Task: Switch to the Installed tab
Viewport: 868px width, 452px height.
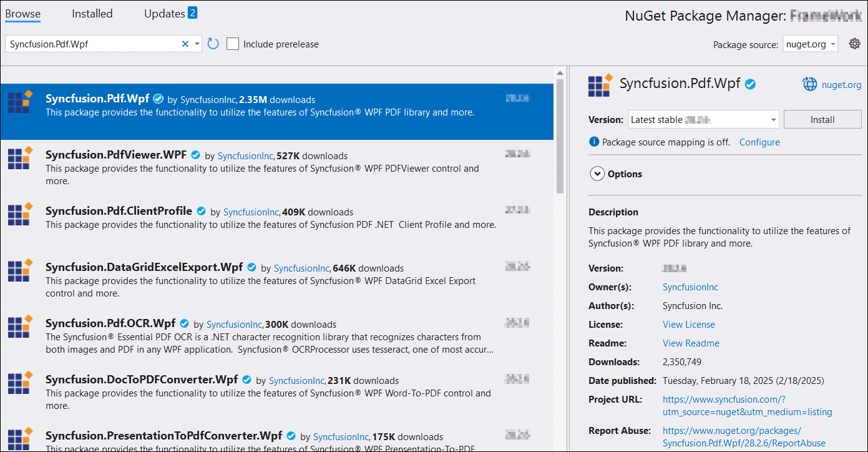Action: point(92,13)
